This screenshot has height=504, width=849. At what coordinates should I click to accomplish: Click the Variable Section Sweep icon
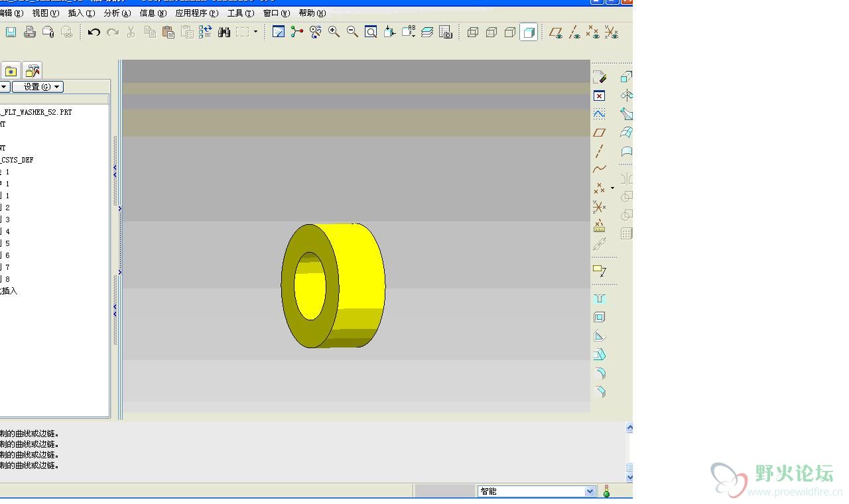click(x=626, y=114)
